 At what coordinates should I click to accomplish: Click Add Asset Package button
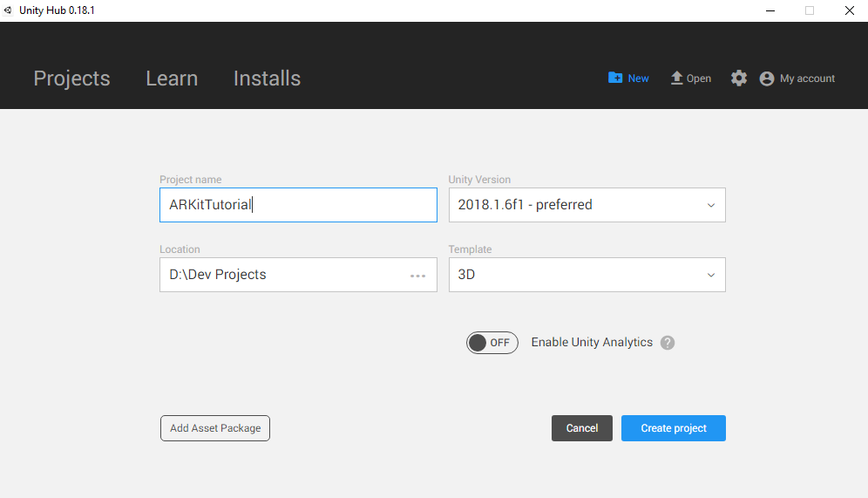click(x=215, y=428)
